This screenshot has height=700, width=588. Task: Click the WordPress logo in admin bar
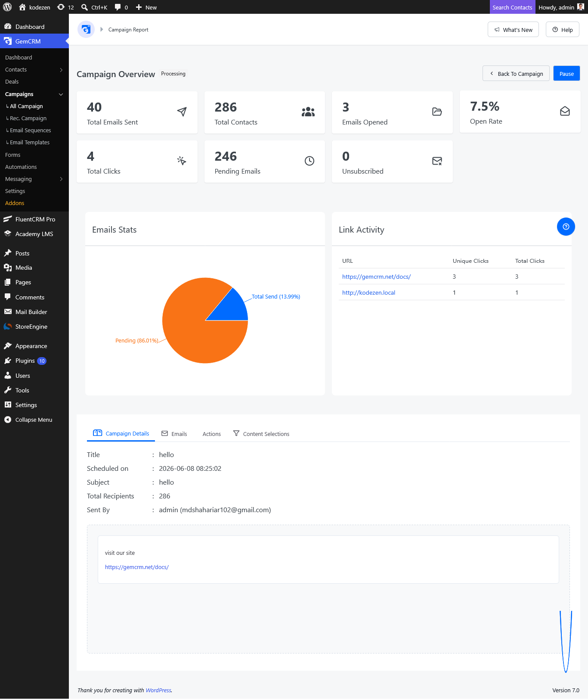(x=7, y=7)
